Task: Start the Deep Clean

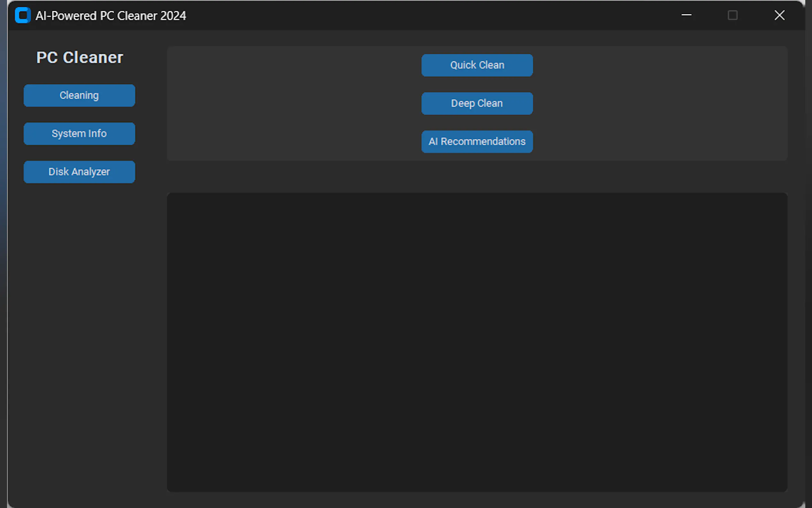Action: pos(477,103)
